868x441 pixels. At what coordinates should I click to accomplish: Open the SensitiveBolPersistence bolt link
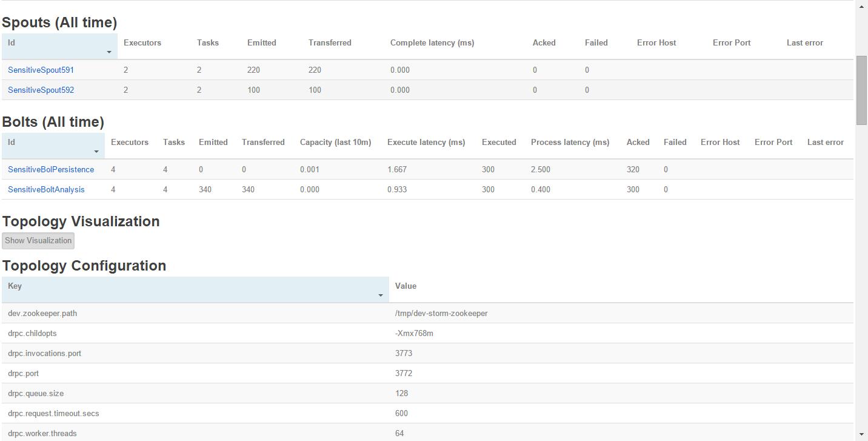pyautogui.click(x=51, y=169)
